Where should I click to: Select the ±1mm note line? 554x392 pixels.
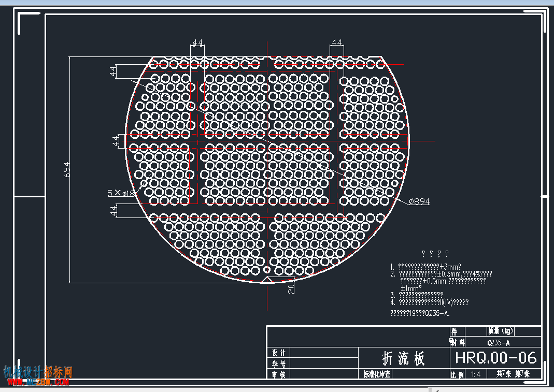pyautogui.click(x=411, y=288)
